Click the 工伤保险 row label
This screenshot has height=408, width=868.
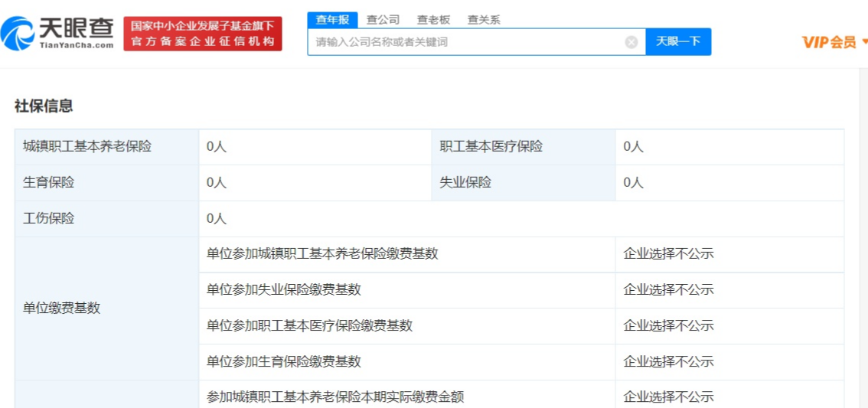[49, 218]
